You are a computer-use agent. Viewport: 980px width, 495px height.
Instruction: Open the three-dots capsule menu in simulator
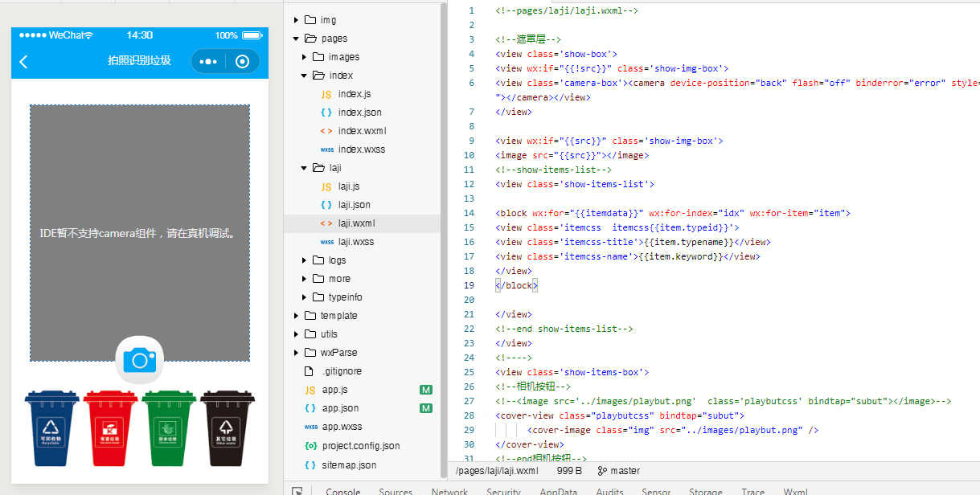(208, 62)
